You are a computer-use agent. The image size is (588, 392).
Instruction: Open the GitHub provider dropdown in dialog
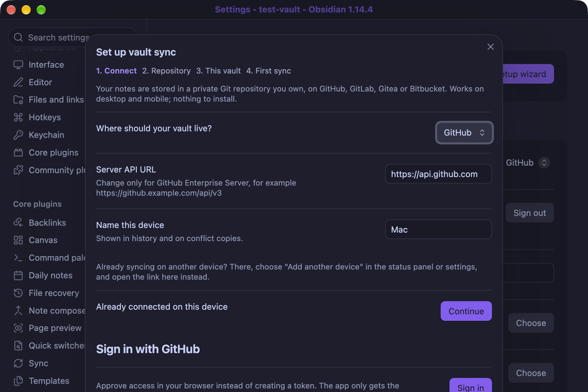465,133
